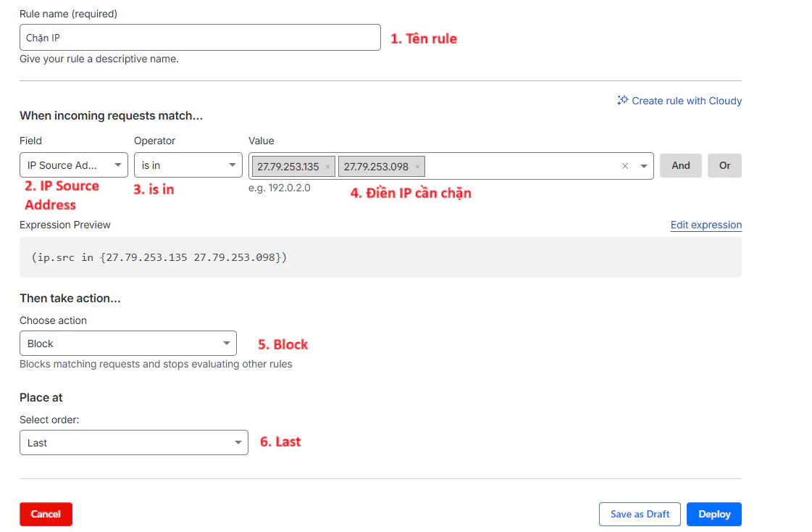
Task: Click the Cloudy sparkle icon
Action: click(622, 101)
